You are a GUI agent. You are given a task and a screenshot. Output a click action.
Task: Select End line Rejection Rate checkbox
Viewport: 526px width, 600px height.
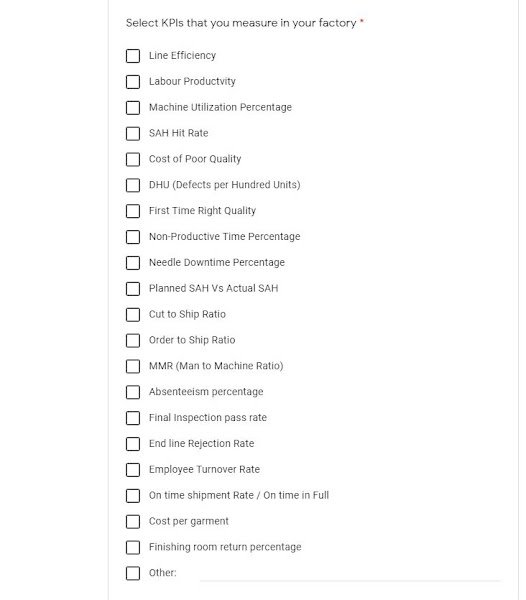[133, 444]
